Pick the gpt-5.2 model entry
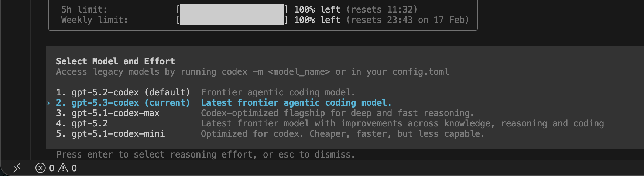 (89, 123)
